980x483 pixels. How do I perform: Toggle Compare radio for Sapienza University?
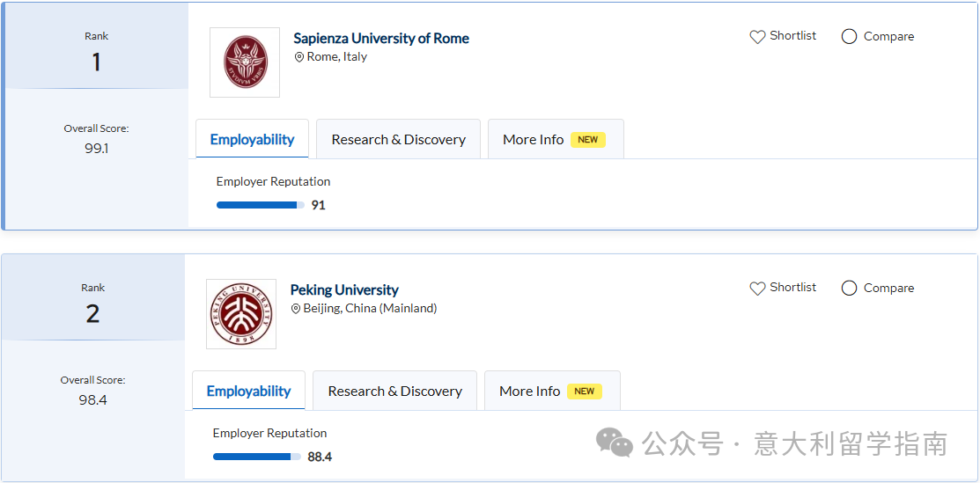850,37
